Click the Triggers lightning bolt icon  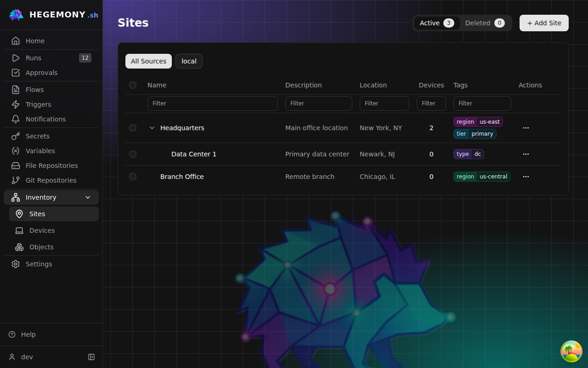coord(16,104)
